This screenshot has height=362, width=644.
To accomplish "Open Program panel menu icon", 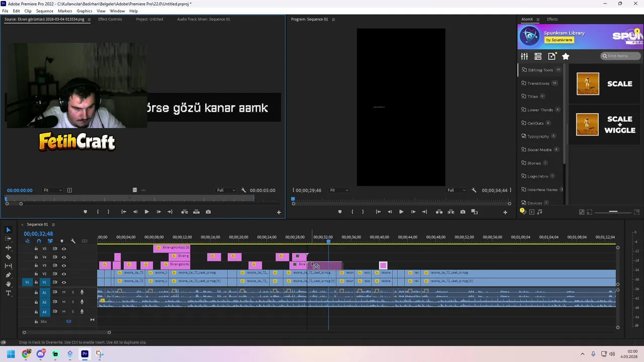I will click(x=333, y=19).
